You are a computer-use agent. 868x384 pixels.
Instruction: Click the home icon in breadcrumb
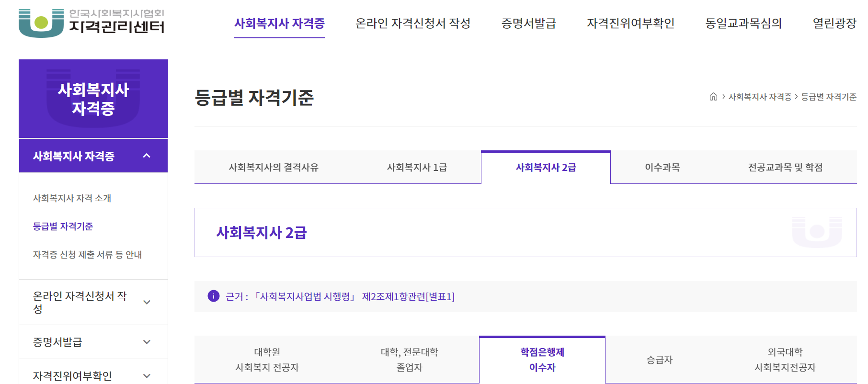pos(713,97)
